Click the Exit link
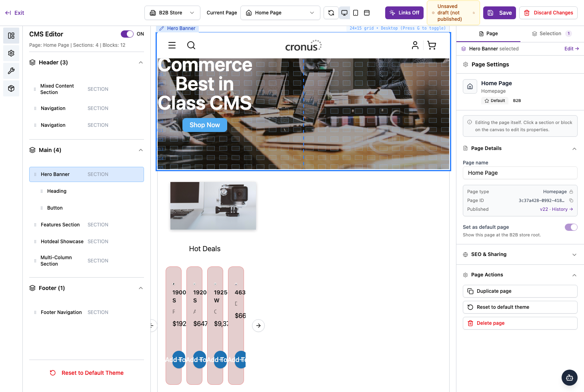Viewport: 584px width, 392px height. click(x=15, y=13)
